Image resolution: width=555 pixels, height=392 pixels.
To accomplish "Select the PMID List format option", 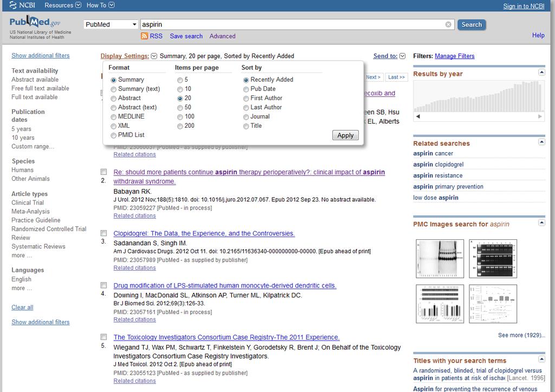I will [x=113, y=135].
